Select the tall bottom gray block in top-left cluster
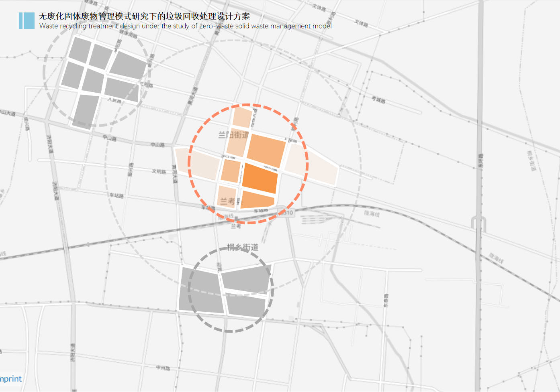This screenshot has height=392, width=560. (86, 111)
